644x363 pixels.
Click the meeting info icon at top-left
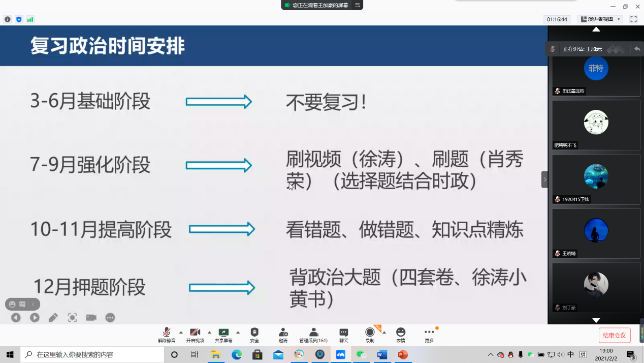pos(8,19)
